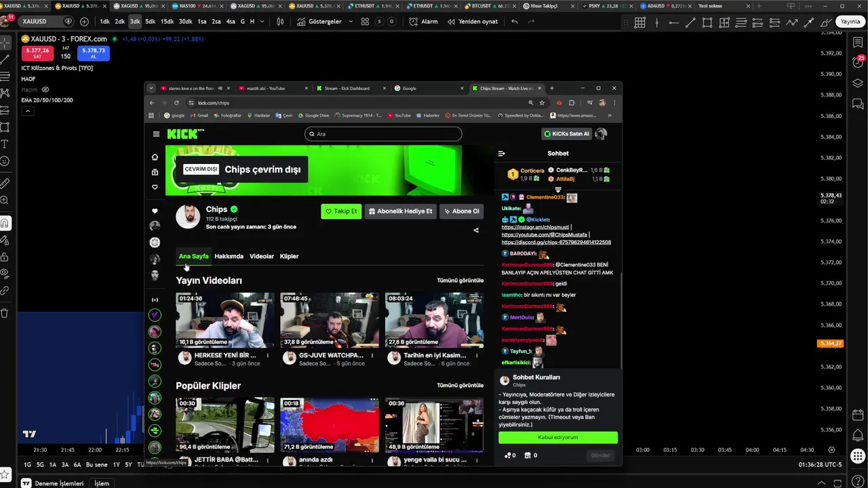Click the share icon under Abone Ol
The height and width of the screenshot is (488, 868).
tap(475, 230)
